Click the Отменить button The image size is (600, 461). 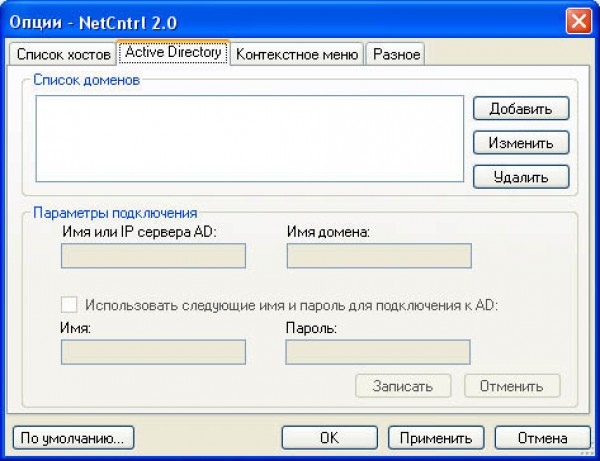[511, 386]
